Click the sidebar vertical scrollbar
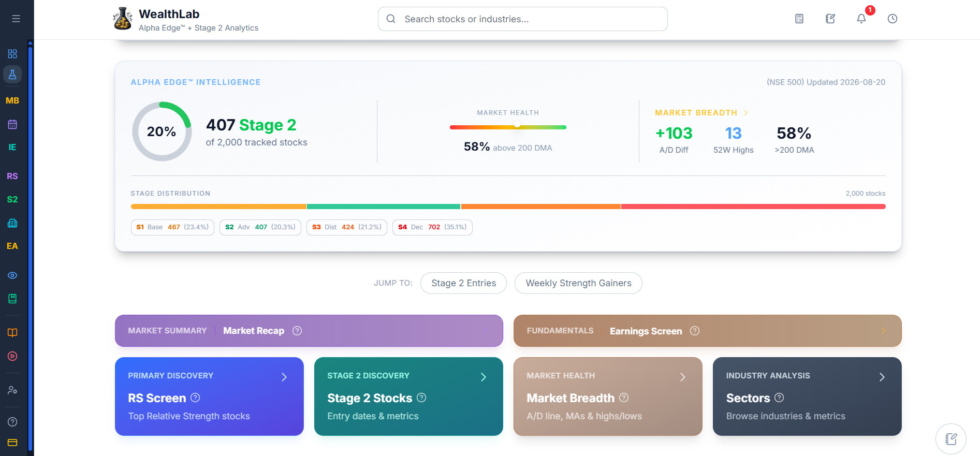The width and height of the screenshot is (980, 456). (x=30, y=248)
